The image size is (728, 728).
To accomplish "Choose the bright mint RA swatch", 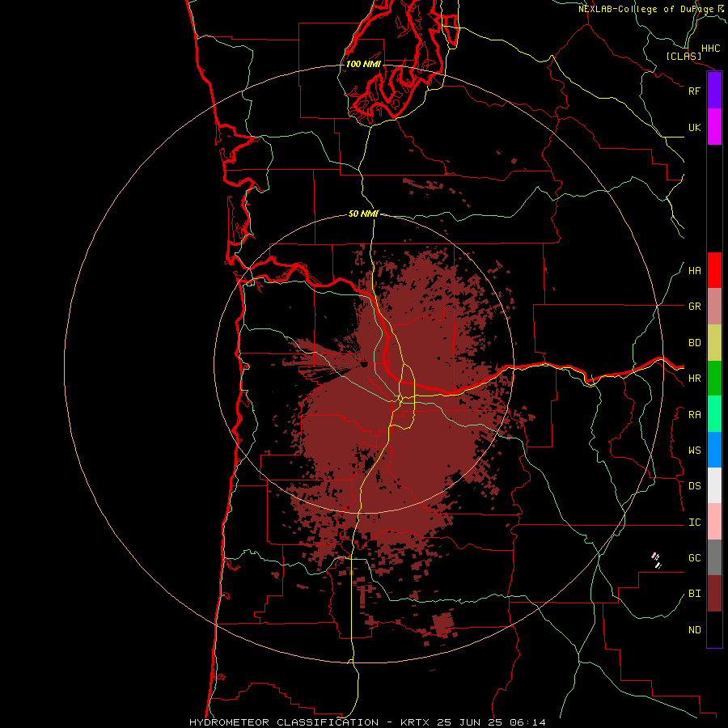I will (x=714, y=414).
